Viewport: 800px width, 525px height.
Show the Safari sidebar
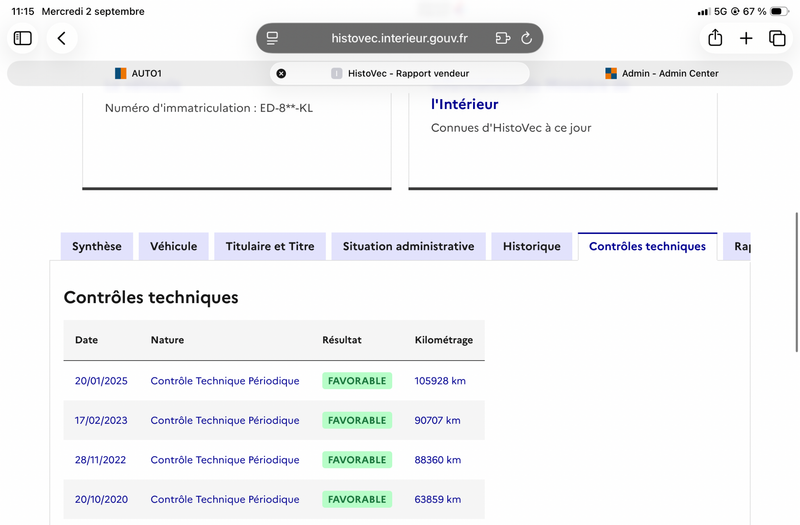click(x=22, y=38)
